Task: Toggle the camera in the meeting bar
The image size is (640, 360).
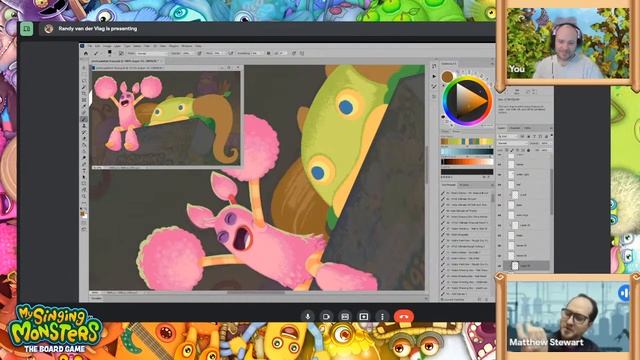Action: point(326,316)
